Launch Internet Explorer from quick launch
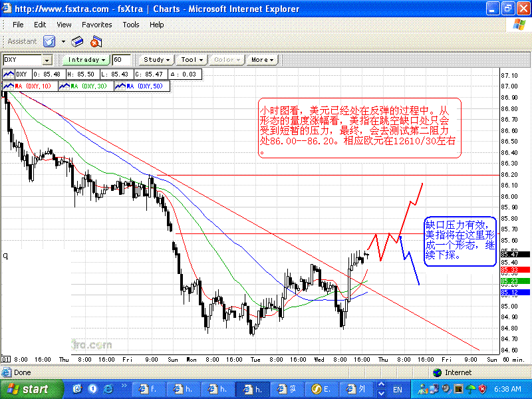The height and width of the screenshot is (399, 532). (x=108, y=389)
